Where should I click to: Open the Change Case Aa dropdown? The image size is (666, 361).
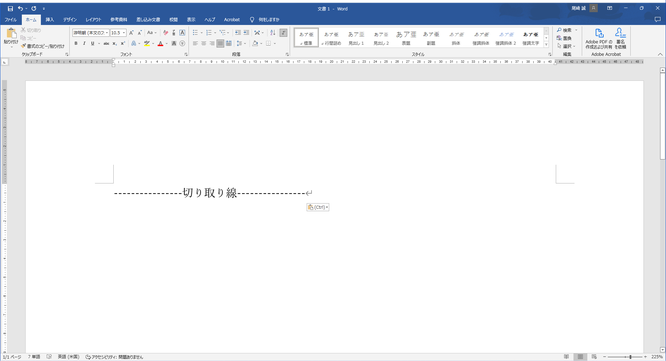tap(152, 33)
